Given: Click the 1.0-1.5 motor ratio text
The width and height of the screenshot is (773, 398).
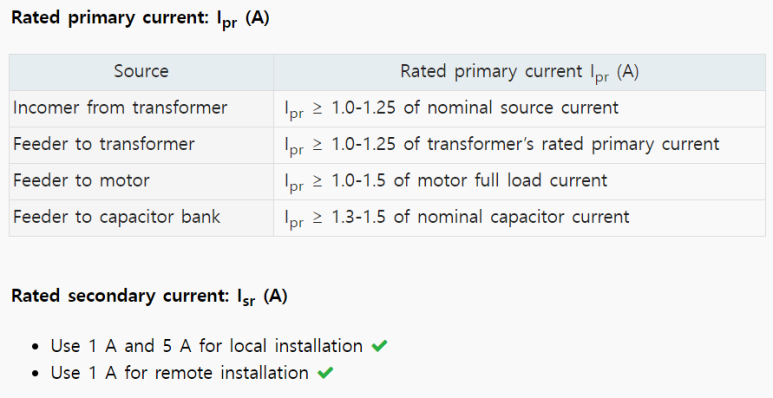Looking at the screenshot, I should [358, 181].
